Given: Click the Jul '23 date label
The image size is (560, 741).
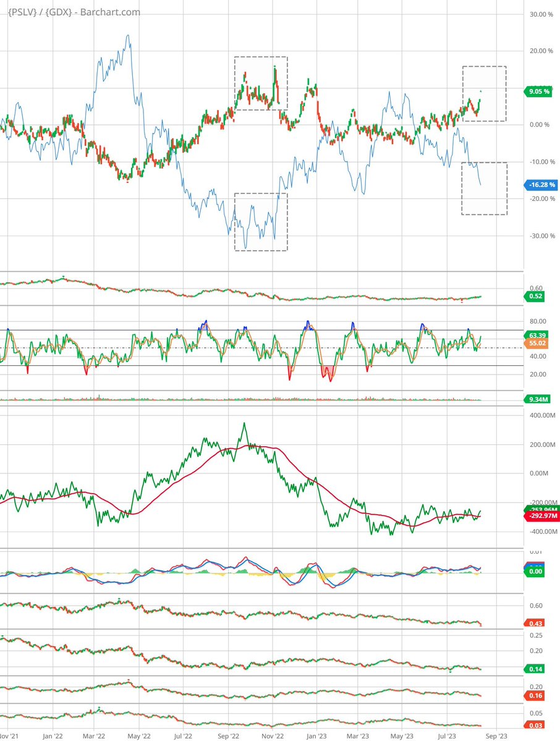Looking at the screenshot, I should (447, 736).
